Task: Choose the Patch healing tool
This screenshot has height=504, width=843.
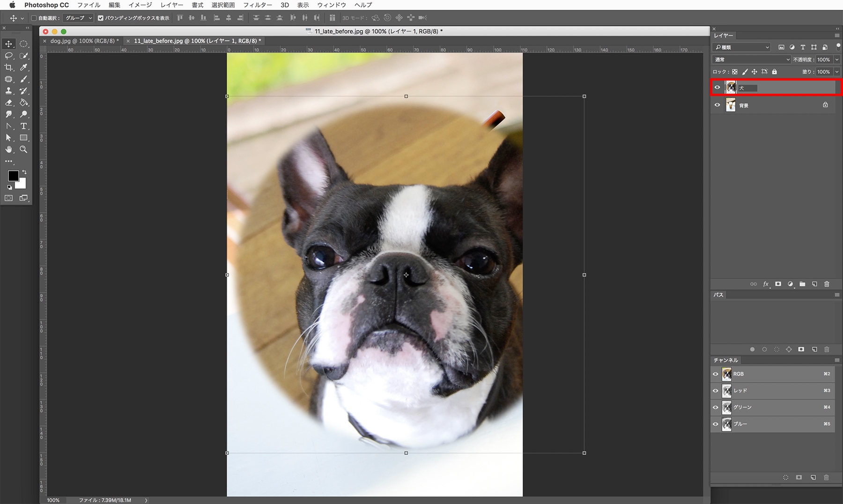Action: [x=9, y=79]
